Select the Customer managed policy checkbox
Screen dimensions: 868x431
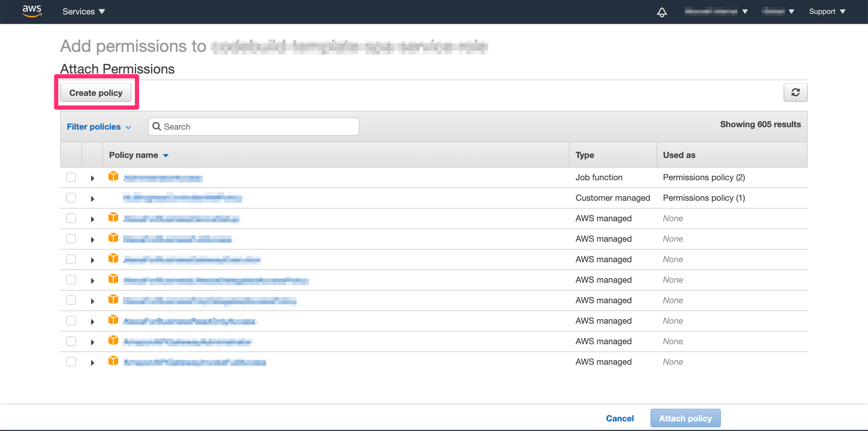click(x=71, y=198)
